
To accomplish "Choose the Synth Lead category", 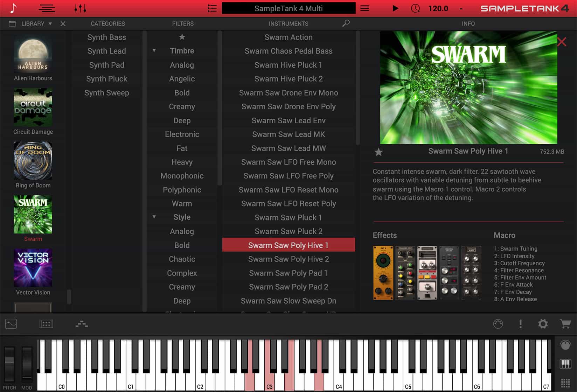I will coord(107,51).
